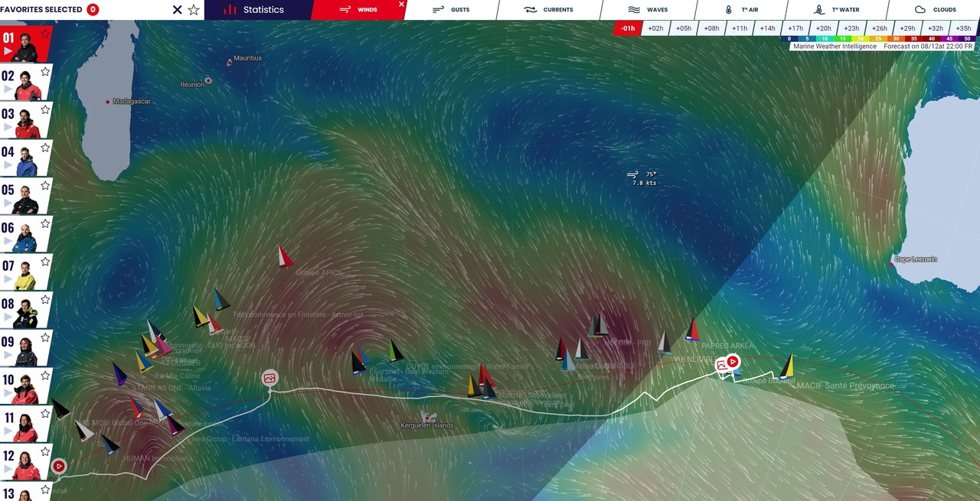This screenshot has height=501, width=980.
Task: Expand skipper 01 details arrow
Action: (x=8, y=51)
